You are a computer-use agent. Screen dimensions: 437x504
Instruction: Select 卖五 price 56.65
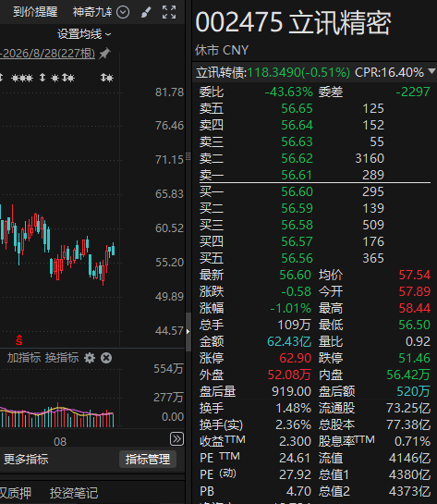point(297,108)
